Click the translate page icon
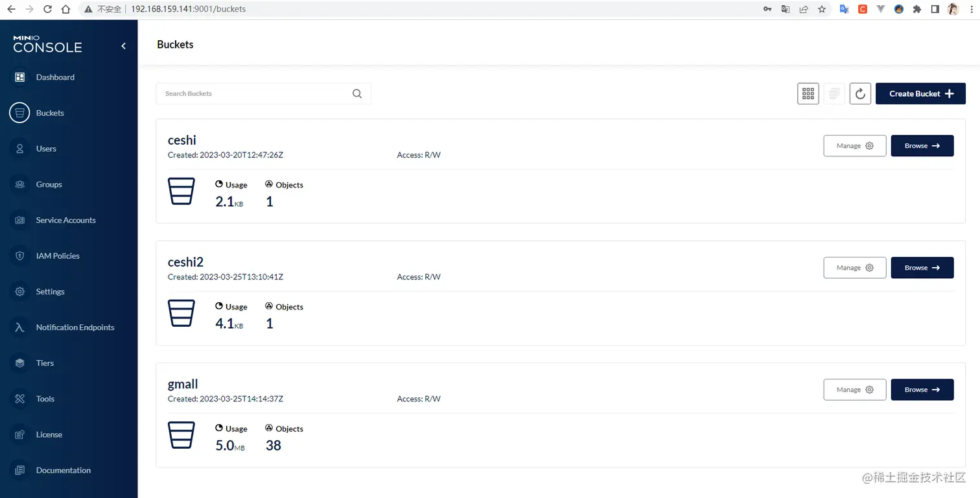This screenshot has width=980, height=498. pos(786,9)
